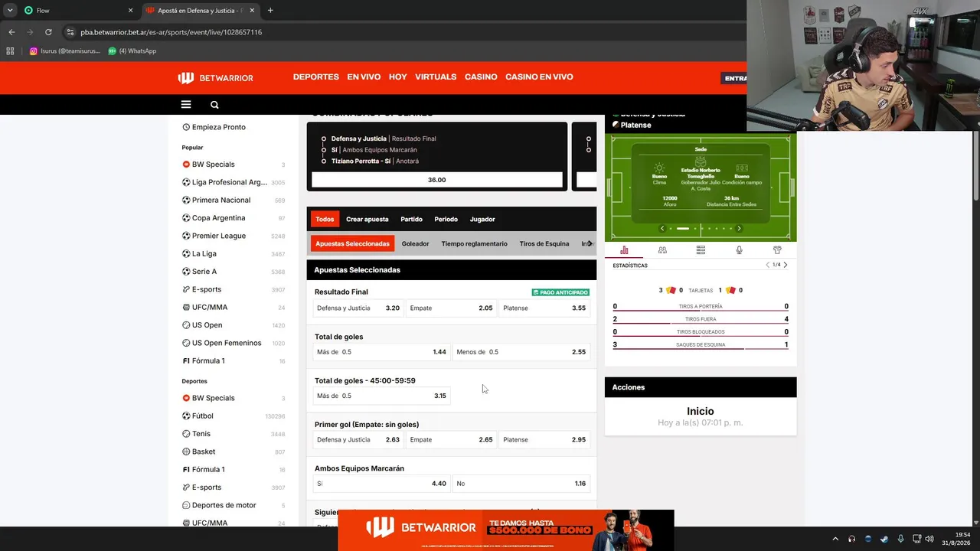
Task: Open a new browser tab
Action: 270,11
